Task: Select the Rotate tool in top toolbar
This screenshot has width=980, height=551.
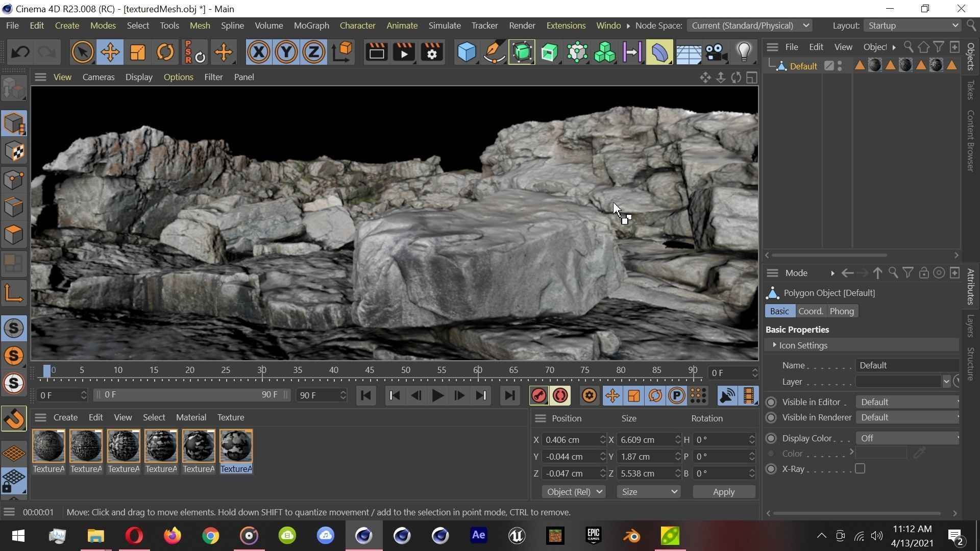Action: pos(165,52)
